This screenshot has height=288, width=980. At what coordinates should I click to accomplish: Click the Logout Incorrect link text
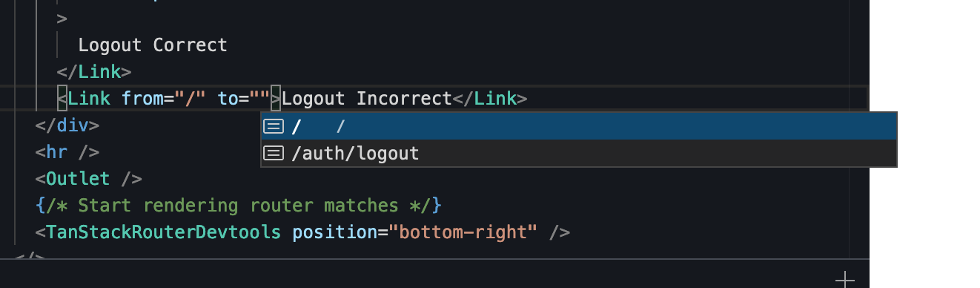click(x=367, y=98)
